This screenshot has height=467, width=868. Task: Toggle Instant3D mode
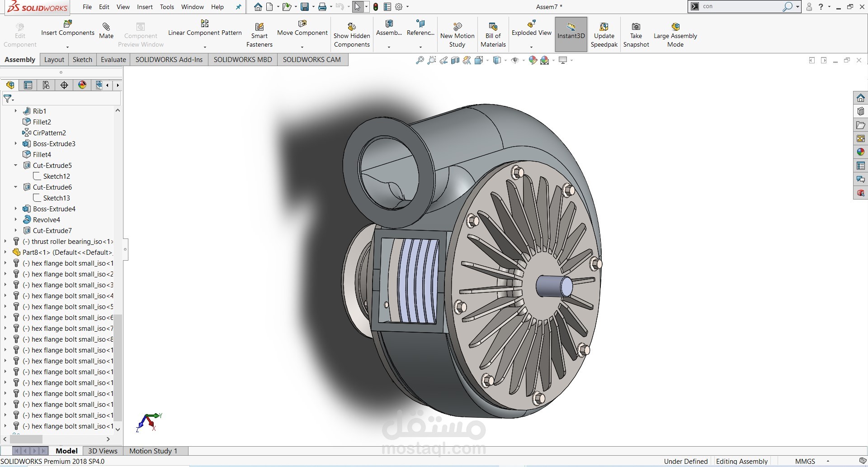(571, 34)
